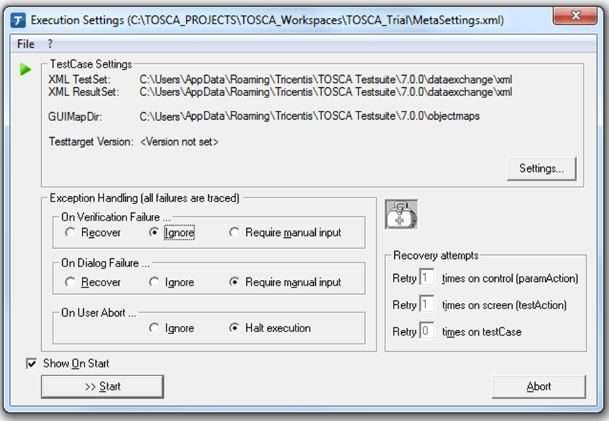Click the TOSCA logo in title bar

pyautogui.click(x=18, y=20)
